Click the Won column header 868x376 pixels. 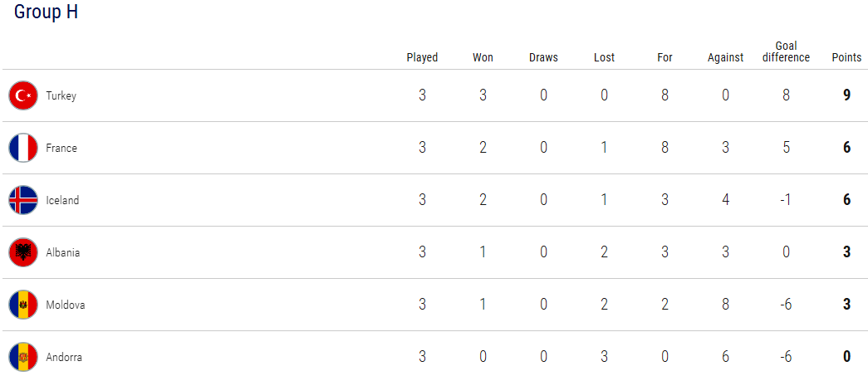pyautogui.click(x=483, y=57)
